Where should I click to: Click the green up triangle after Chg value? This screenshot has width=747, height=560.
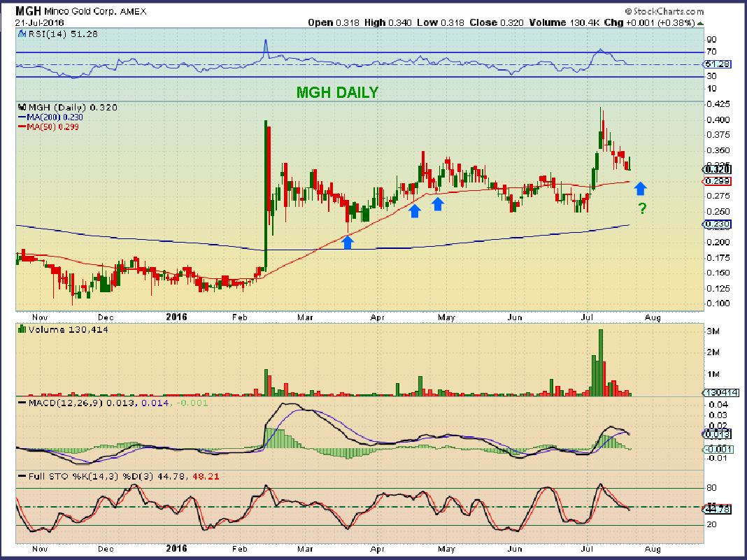click(700, 23)
